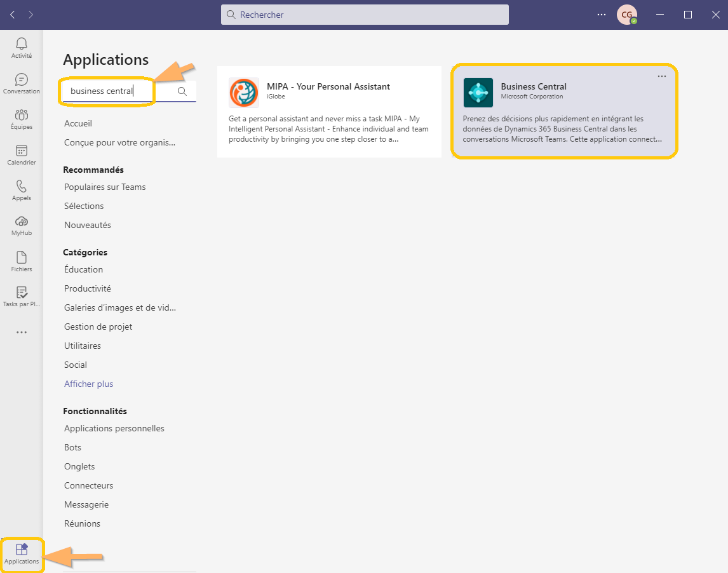The width and height of the screenshot is (728, 573).
Task: Click Business Central card description text
Action: point(562,129)
